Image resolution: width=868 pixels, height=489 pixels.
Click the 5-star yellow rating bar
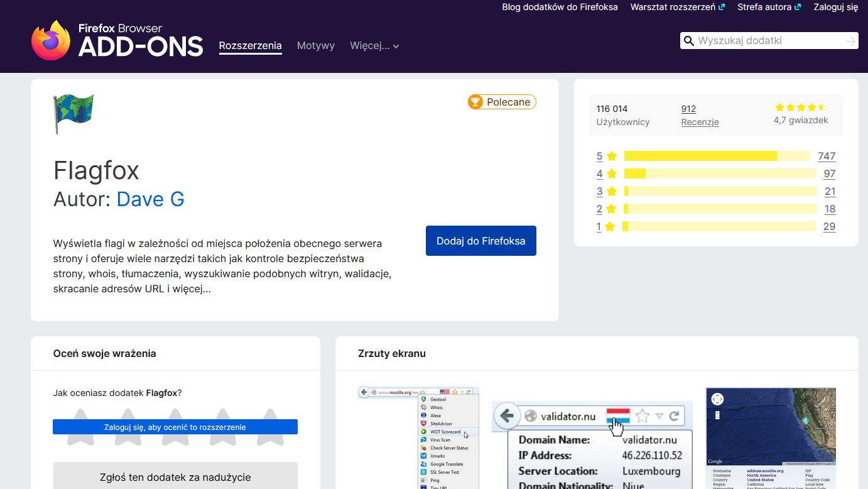pos(716,157)
